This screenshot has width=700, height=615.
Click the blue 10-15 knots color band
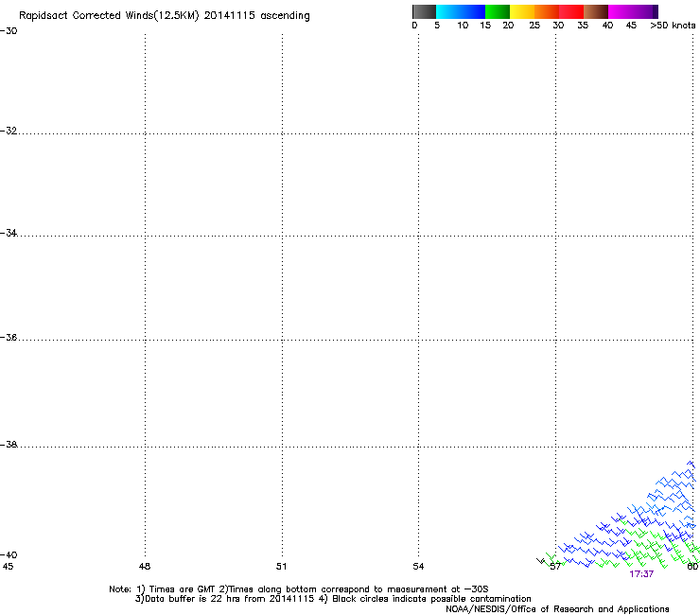pyautogui.click(x=473, y=11)
